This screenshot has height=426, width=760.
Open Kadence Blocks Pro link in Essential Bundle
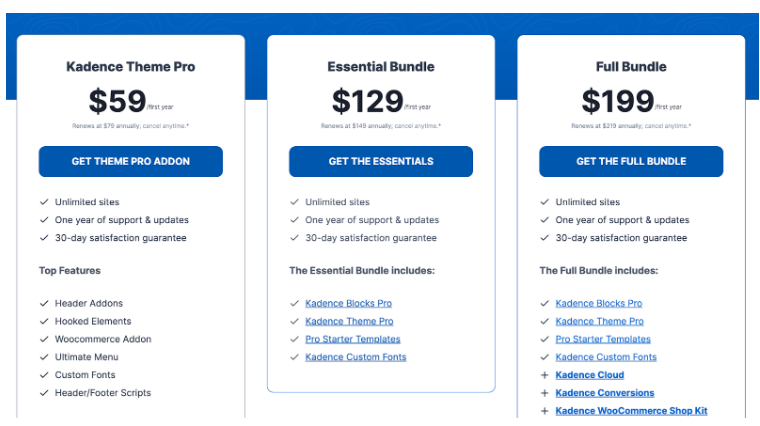pos(348,303)
